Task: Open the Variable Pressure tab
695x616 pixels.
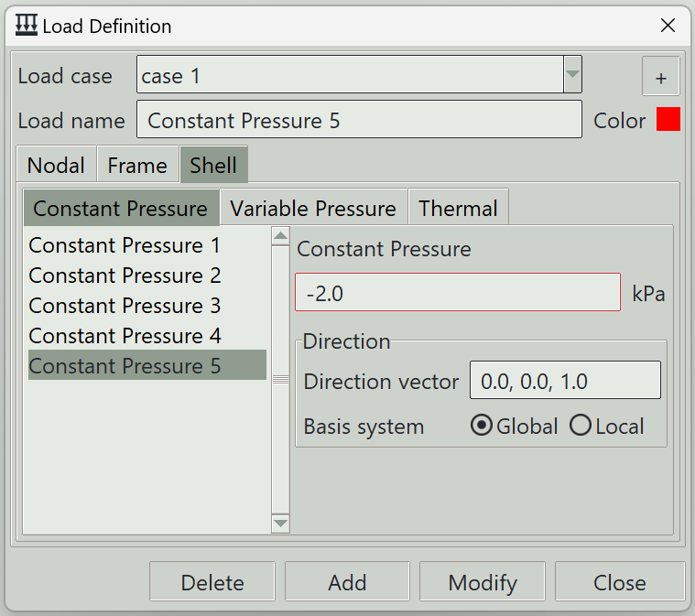Action: click(x=313, y=208)
